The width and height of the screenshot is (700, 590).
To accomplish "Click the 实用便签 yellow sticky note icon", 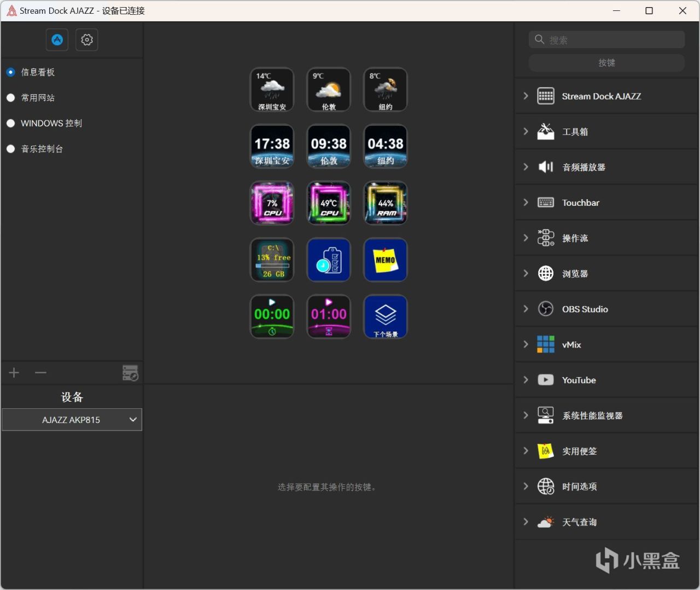I will pos(546,451).
